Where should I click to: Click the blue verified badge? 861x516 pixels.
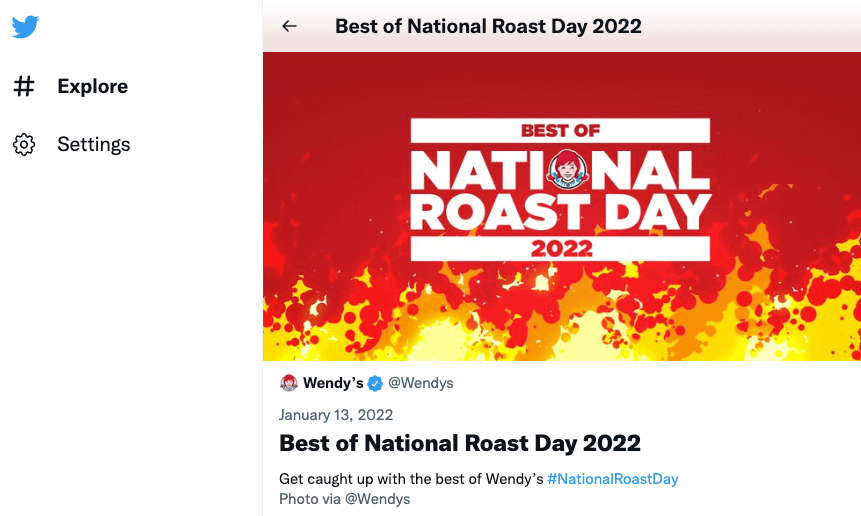376,383
